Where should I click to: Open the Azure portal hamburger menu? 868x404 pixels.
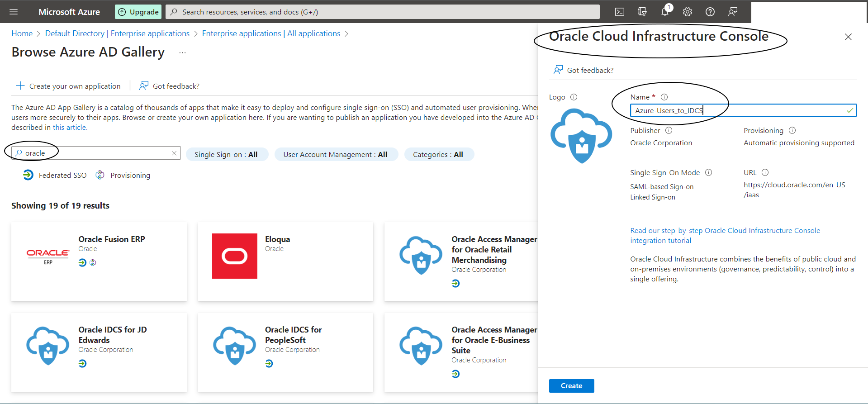pyautogui.click(x=14, y=12)
